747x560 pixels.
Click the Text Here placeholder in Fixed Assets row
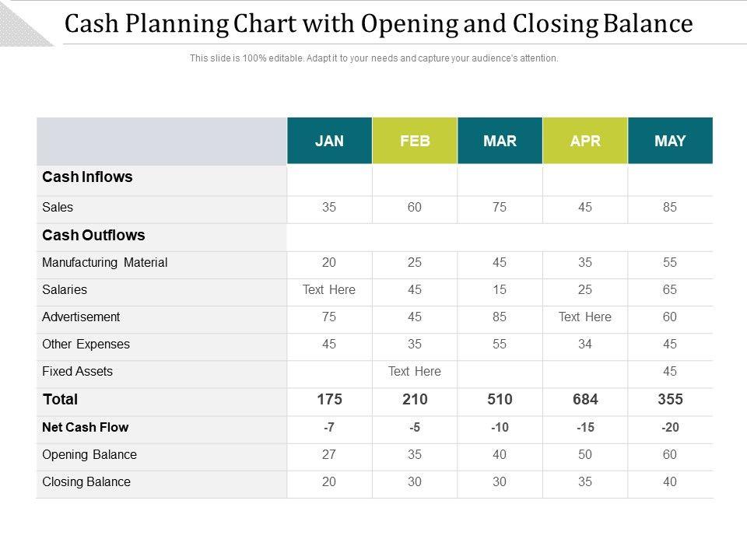(415, 372)
